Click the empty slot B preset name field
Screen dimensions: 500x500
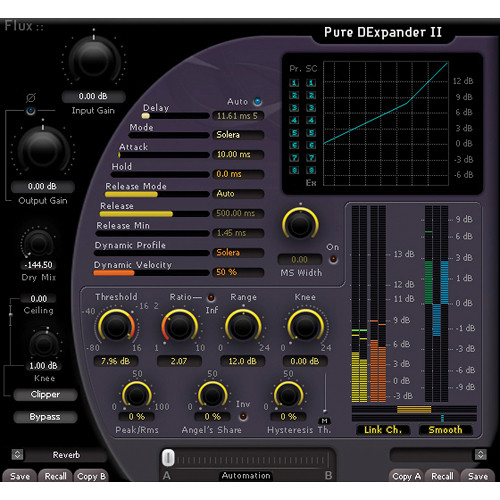click(432, 455)
